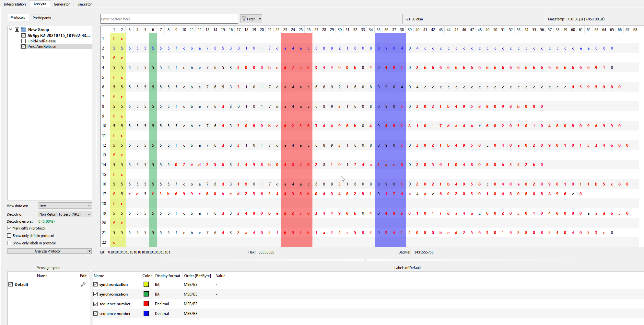Select the HoldAndRelease tree item

[x=41, y=41]
